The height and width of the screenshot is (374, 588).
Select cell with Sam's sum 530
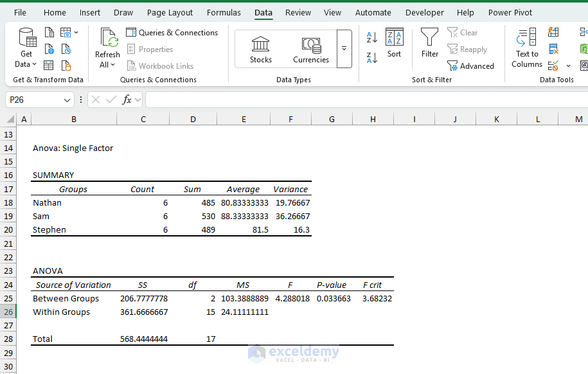pos(193,217)
